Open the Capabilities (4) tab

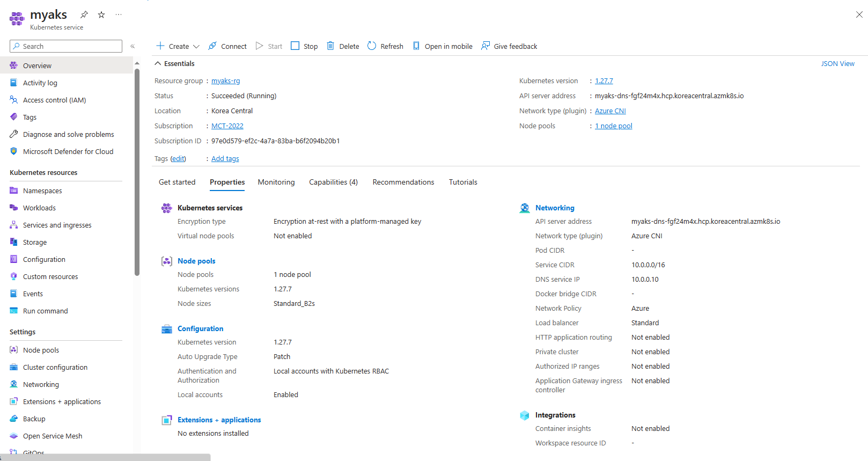(x=333, y=182)
